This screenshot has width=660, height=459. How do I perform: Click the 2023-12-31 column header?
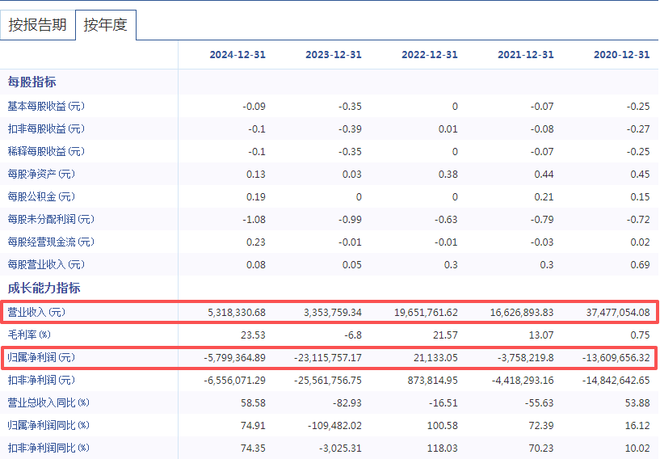tap(334, 55)
